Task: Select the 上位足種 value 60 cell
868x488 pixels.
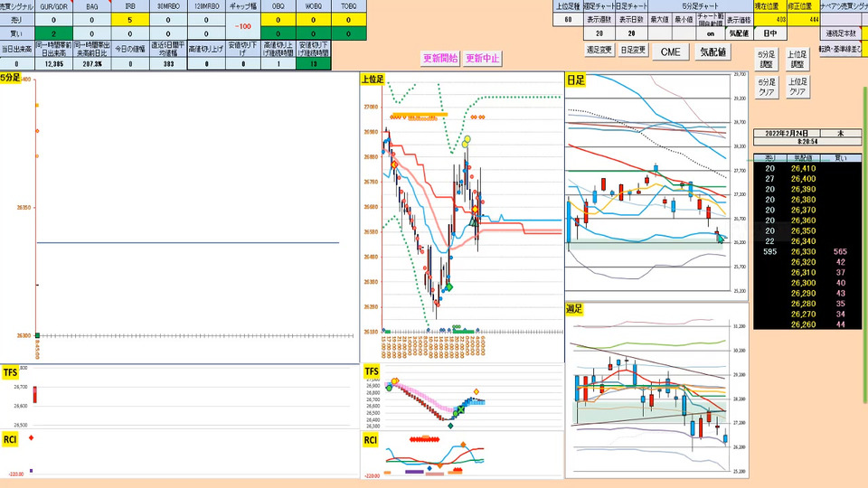Action: click(x=568, y=19)
